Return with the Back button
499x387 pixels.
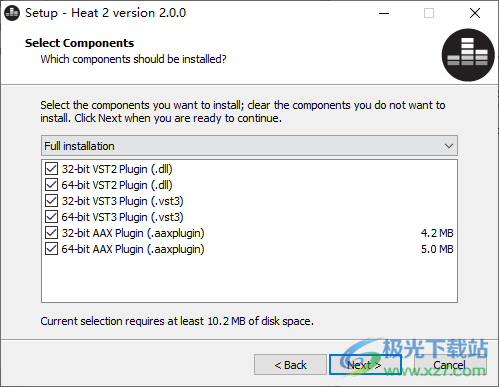pyautogui.click(x=290, y=365)
